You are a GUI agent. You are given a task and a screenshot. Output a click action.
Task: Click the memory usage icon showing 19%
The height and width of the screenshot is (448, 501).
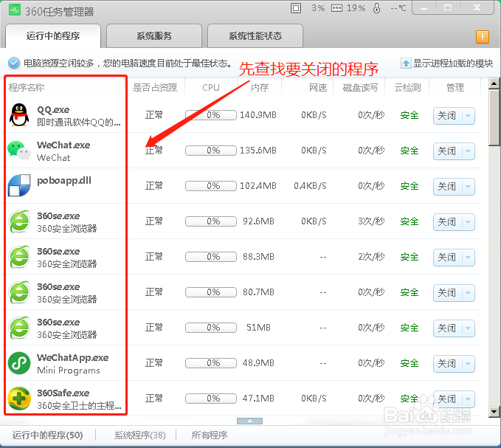point(336,8)
